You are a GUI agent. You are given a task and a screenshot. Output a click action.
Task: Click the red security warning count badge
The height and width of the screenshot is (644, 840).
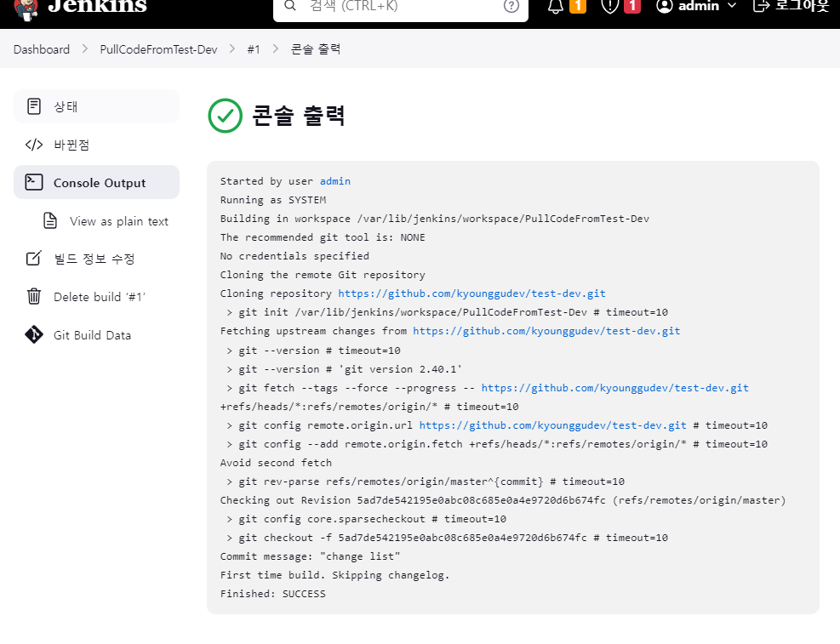[632, 6]
